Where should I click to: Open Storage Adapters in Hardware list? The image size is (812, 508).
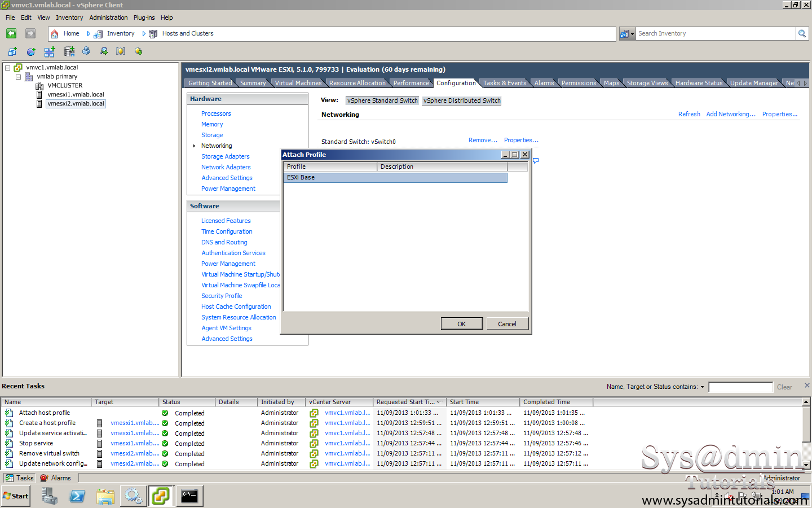pyautogui.click(x=225, y=156)
